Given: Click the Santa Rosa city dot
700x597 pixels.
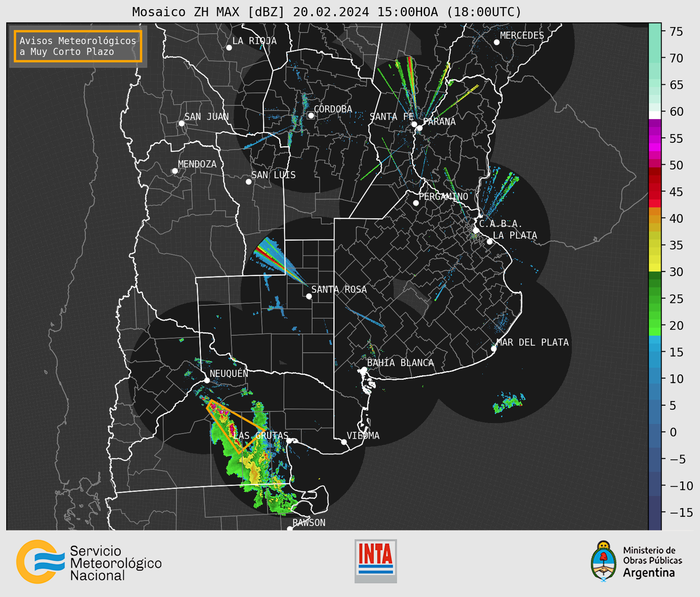Looking at the screenshot, I should [x=309, y=296].
